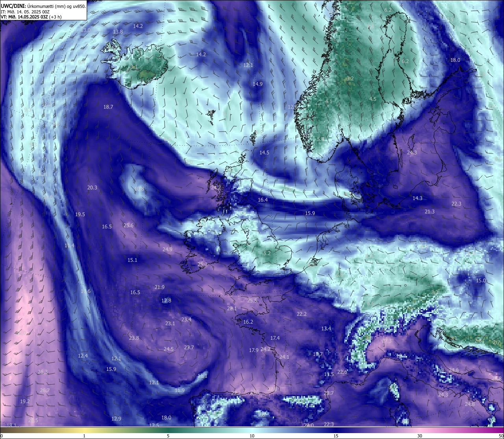Click the 16.4 value over the North Sea
504x439 pixels.
click(263, 200)
